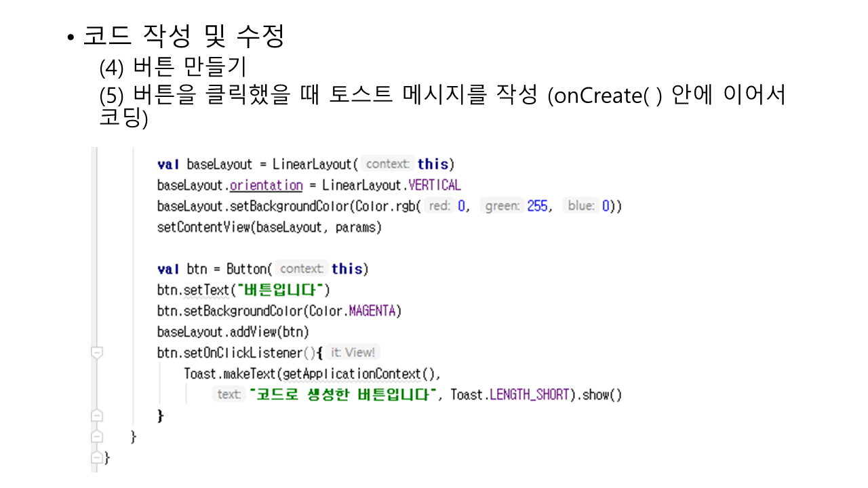
Task: Click the LENGTH_SHORT constant
Action: click(529, 394)
